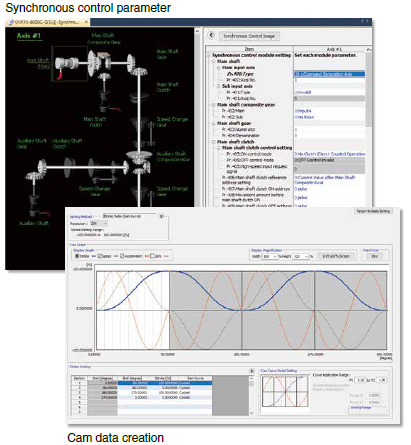This screenshot has height=445, width=411.
Task: Open the Resolution dropdown
Action: (x=99, y=223)
